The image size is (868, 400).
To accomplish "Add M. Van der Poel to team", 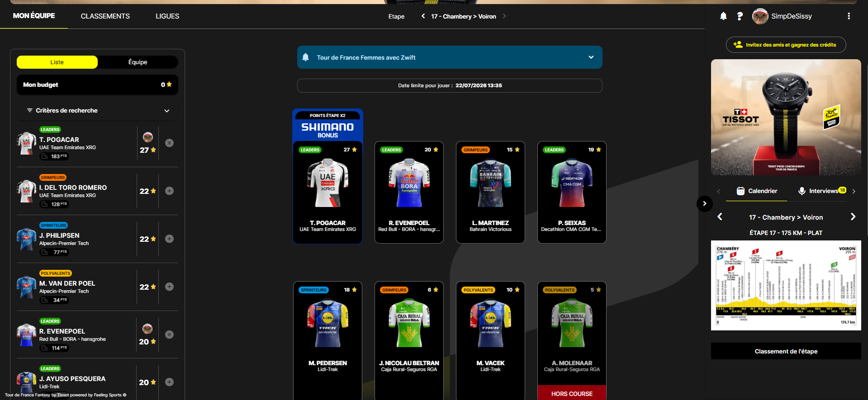I will pos(169,287).
